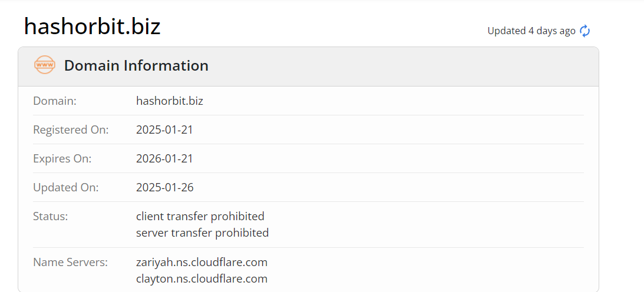Image resolution: width=644 pixels, height=292 pixels.
Task: Click the blue refresh icon
Action: [584, 31]
